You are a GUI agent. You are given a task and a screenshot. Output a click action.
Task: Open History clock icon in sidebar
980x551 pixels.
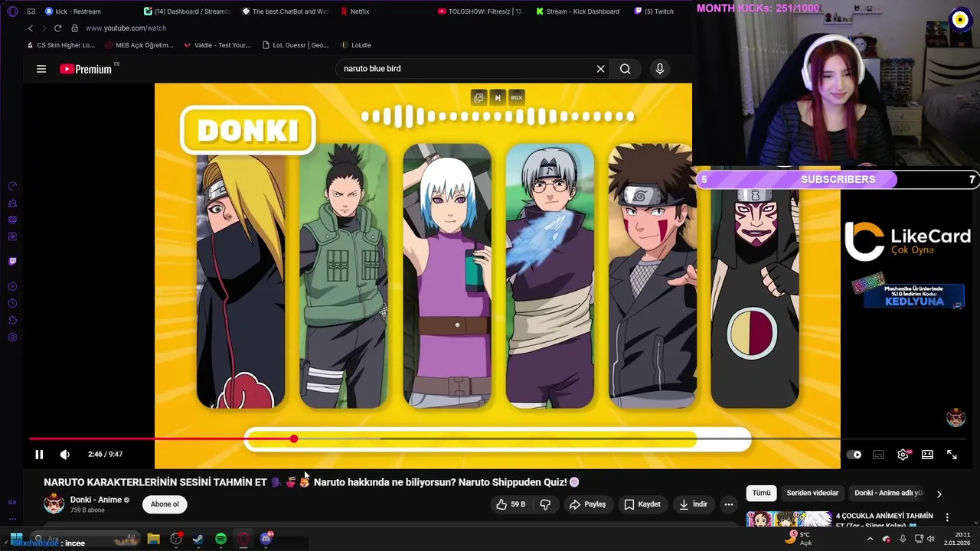[12, 304]
